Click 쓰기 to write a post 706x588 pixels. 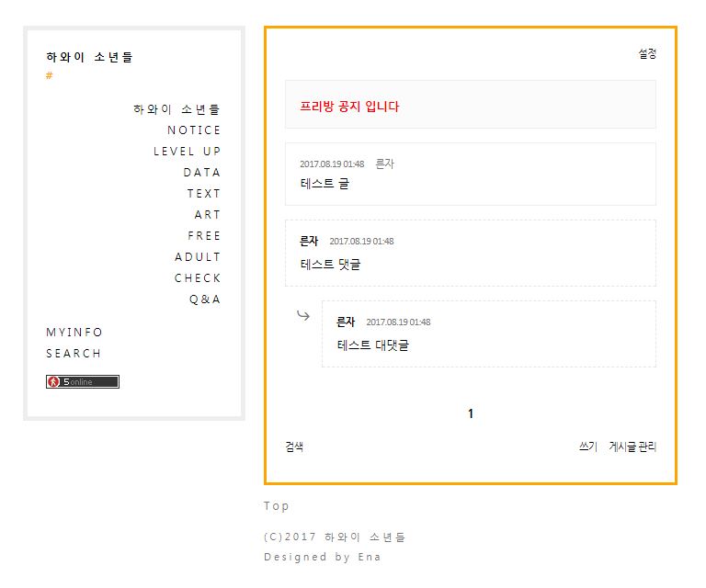tap(587, 447)
